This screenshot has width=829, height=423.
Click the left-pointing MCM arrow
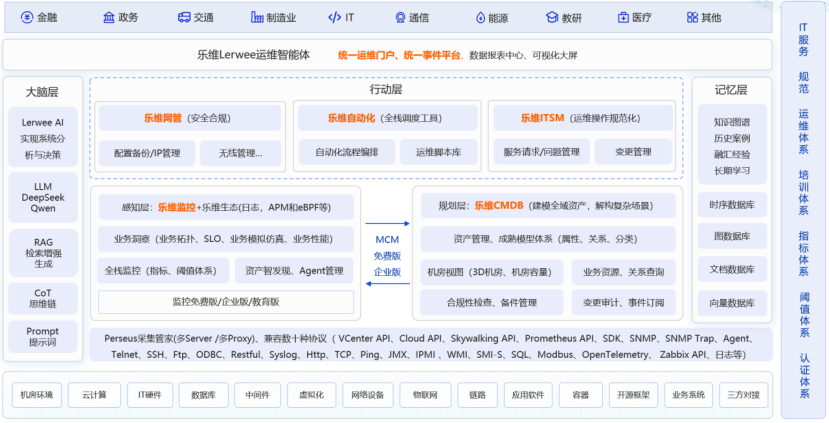pyautogui.click(x=388, y=284)
